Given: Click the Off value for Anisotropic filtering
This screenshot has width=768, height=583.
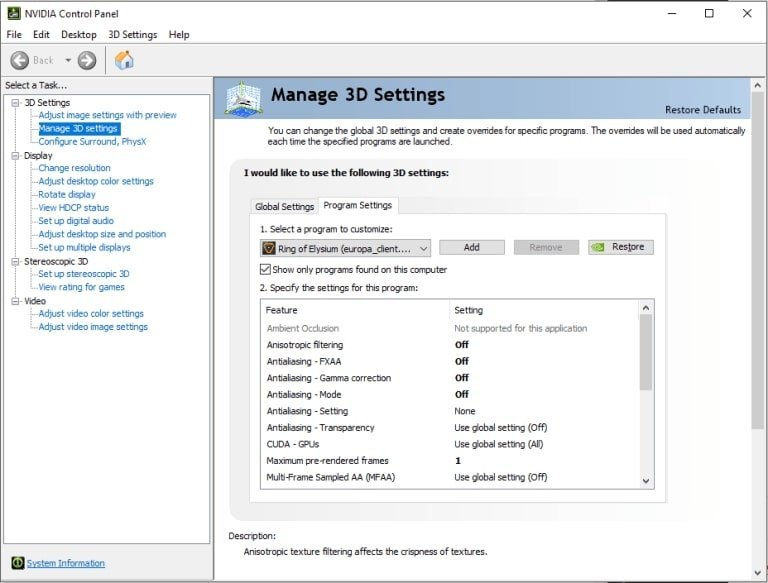Looking at the screenshot, I should 461,345.
